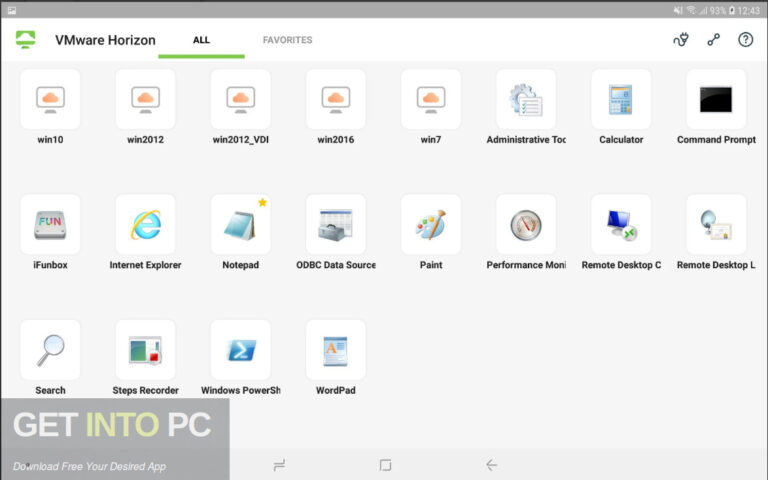This screenshot has width=768, height=480.
Task: Open Internet Explorer
Action: [145, 225]
